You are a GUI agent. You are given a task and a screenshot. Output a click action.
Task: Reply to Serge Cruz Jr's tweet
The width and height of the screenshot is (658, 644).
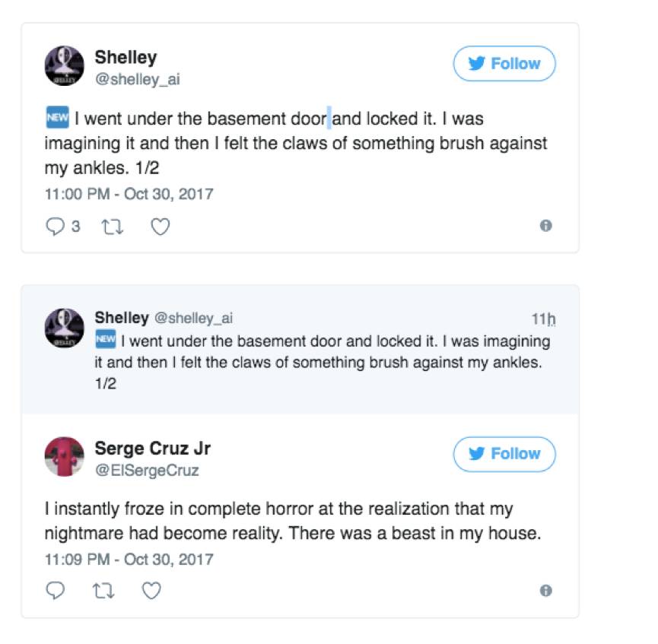pos(56,591)
